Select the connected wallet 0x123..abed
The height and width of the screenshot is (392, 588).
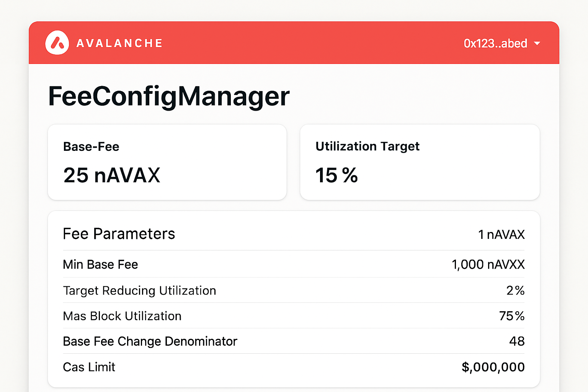click(495, 44)
